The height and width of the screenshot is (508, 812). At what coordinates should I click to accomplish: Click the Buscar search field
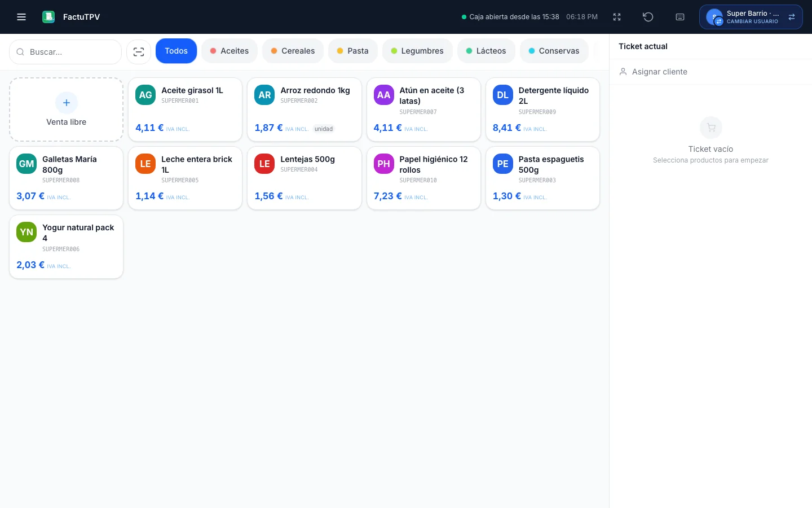click(65, 52)
